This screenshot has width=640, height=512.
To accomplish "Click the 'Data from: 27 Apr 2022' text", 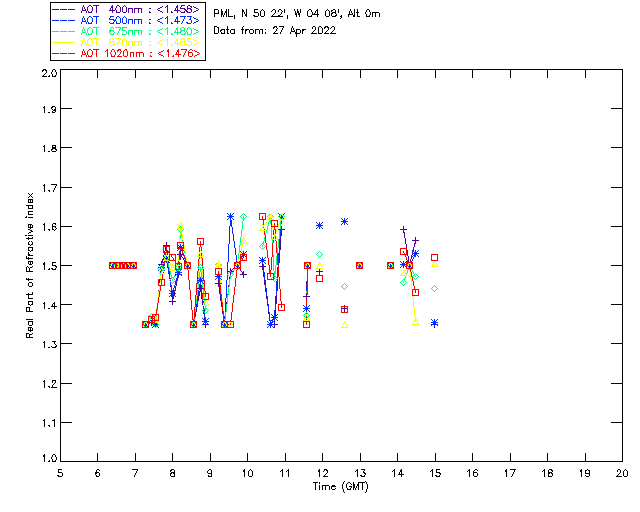I will click(x=275, y=31).
